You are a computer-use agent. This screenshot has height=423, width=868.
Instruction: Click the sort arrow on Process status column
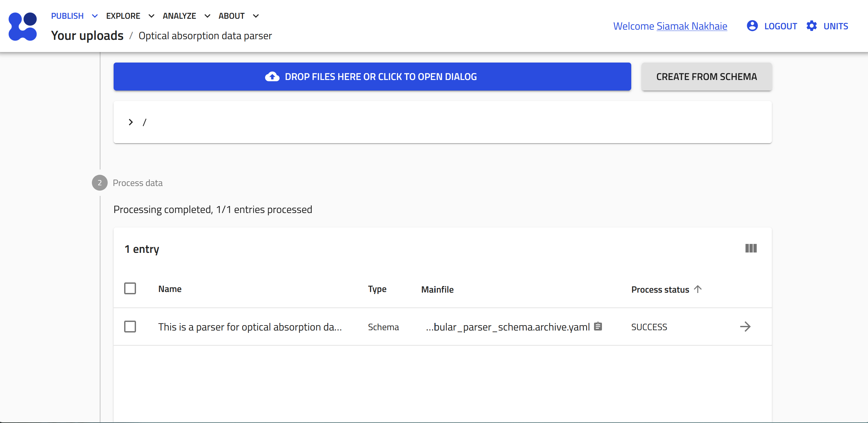[x=697, y=289]
